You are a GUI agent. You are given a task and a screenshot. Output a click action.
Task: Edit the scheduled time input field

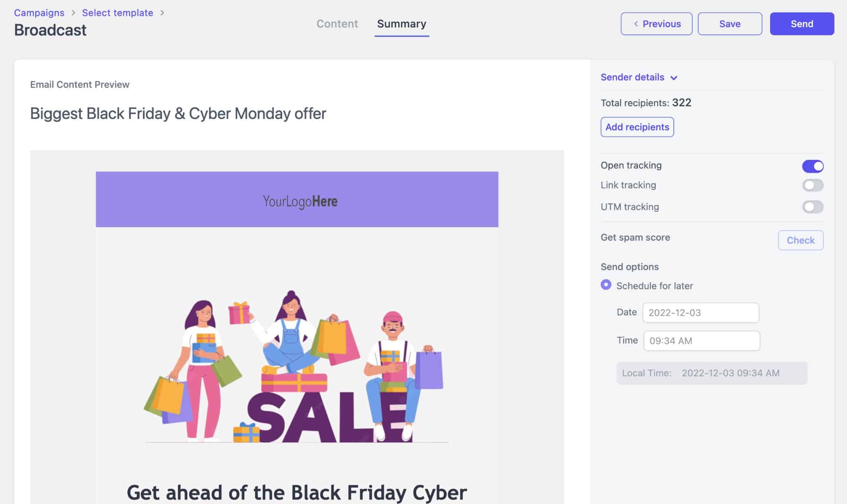coord(701,341)
